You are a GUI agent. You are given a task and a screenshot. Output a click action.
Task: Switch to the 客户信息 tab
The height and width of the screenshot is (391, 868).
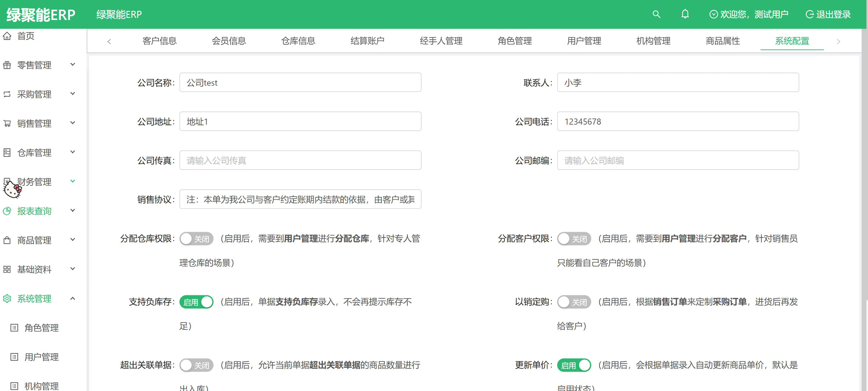point(159,41)
